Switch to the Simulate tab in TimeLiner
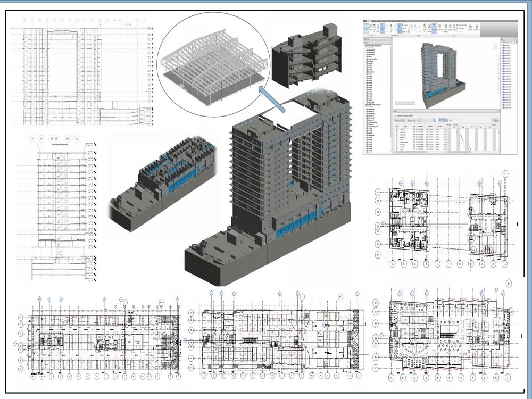 [411, 115]
